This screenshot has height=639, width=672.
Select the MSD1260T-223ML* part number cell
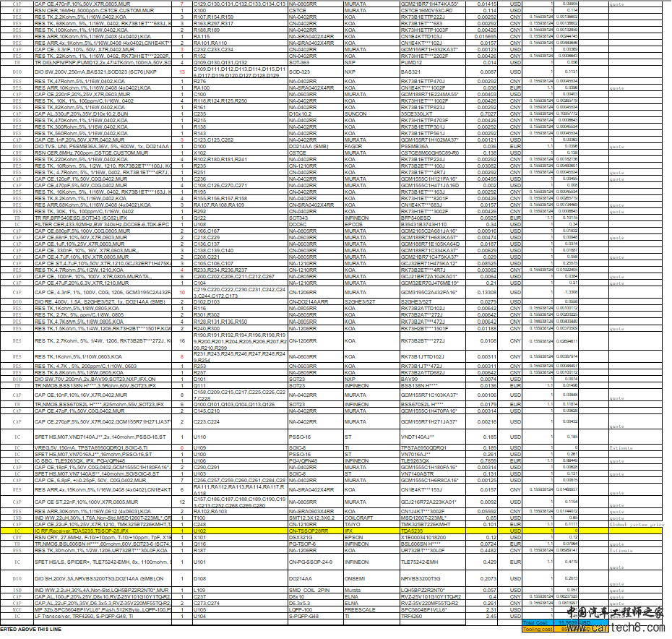point(432,518)
